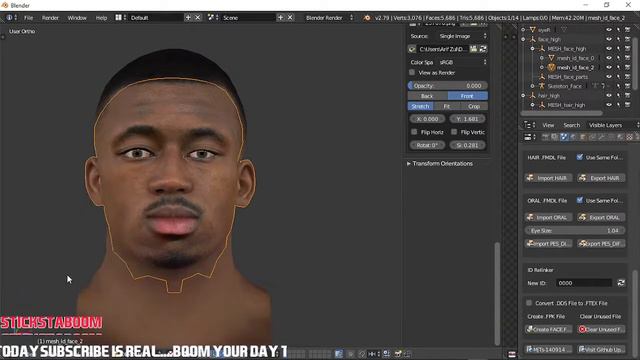Image resolution: width=640 pixels, height=360 pixels.
Task: Select the MESH_face_parts outliner row
Action: click(567, 77)
